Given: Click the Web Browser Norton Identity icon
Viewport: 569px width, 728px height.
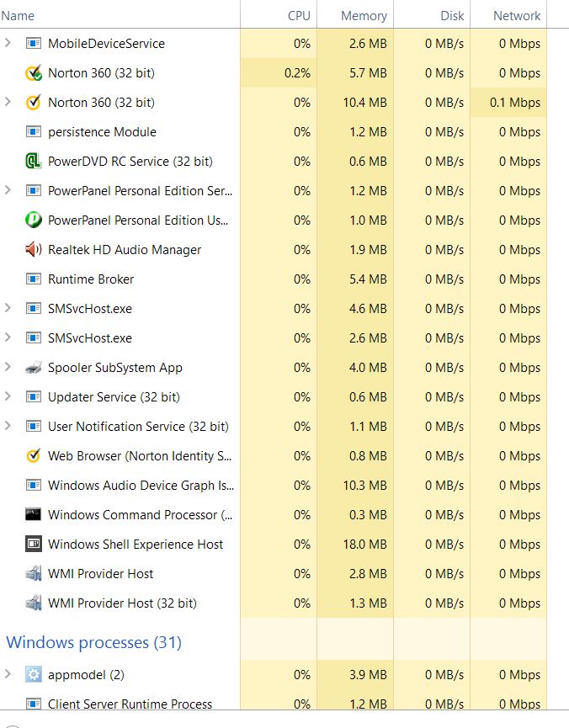Looking at the screenshot, I should coord(33,455).
